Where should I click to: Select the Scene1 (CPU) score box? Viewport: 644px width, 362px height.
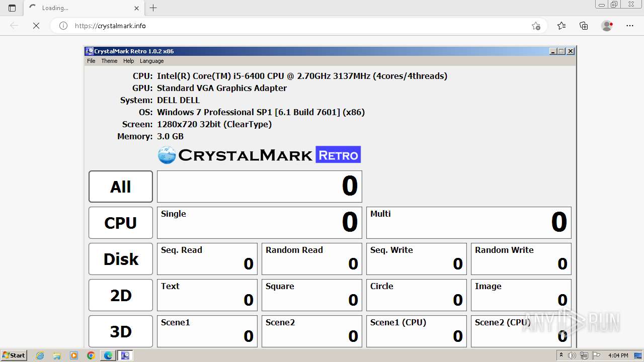[x=417, y=331]
